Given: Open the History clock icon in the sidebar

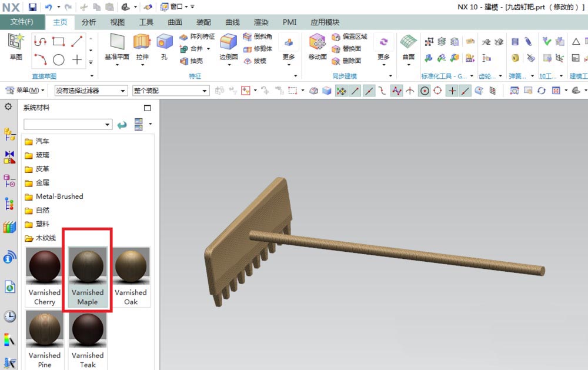Looking at the screenshot, I should (9, 316).
